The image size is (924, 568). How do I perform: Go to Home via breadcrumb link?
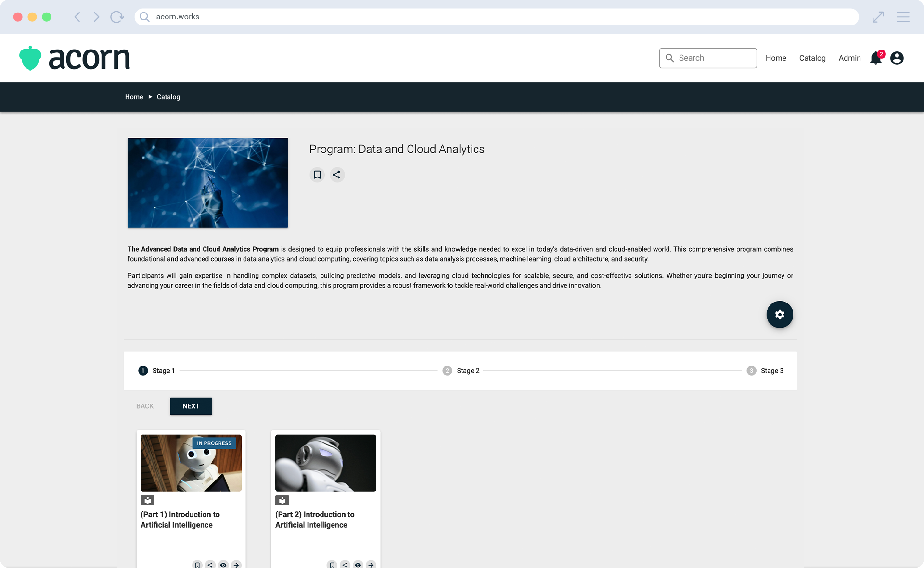coord(134,97)
